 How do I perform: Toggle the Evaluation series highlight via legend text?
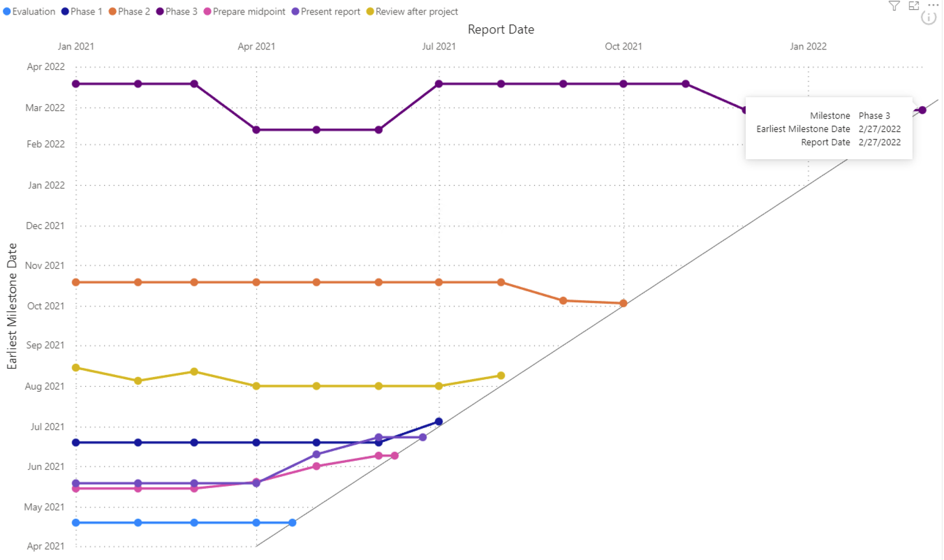(x=33, y=11)
